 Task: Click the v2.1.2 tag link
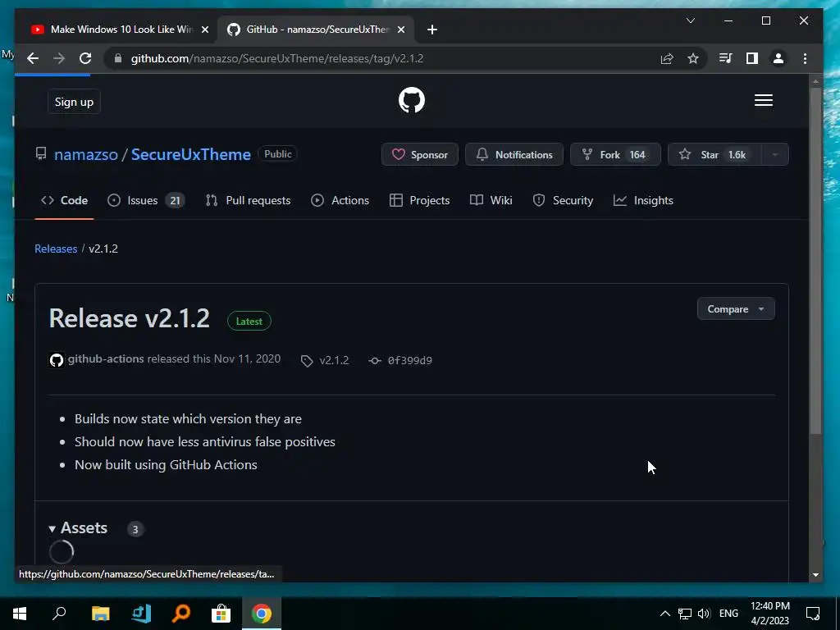point(334,361)
